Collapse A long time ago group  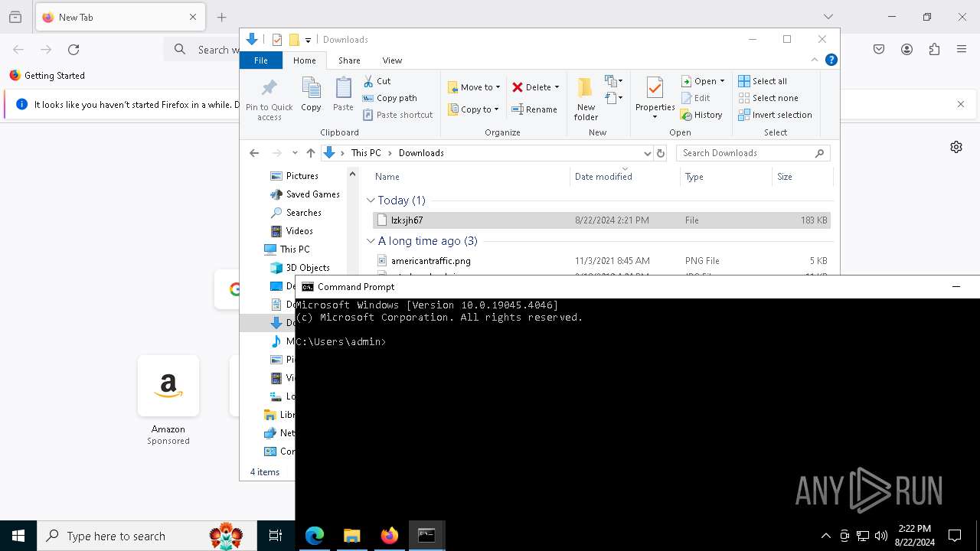(371, 241)
